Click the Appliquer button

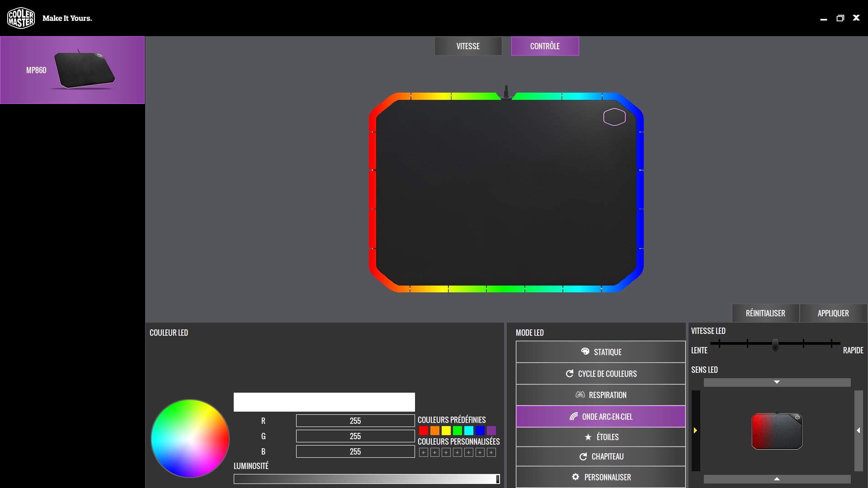[x=833, y=313]
